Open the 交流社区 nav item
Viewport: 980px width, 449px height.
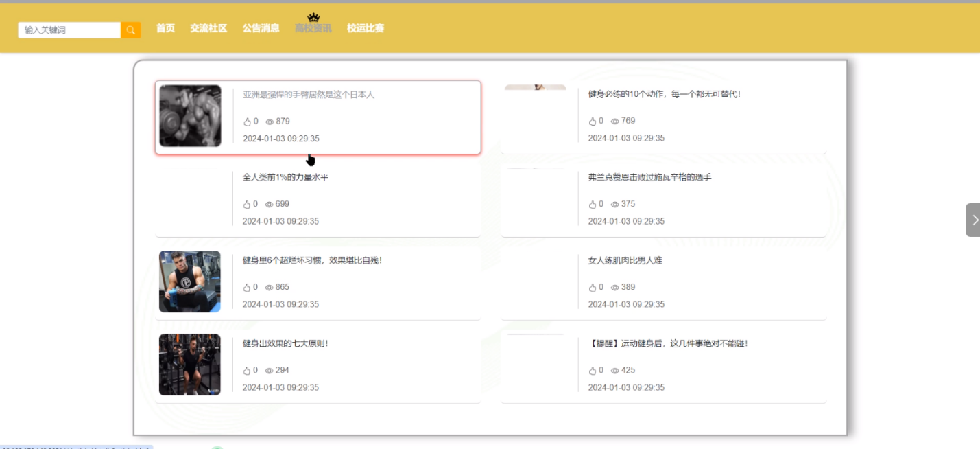(x=208, y=28)
